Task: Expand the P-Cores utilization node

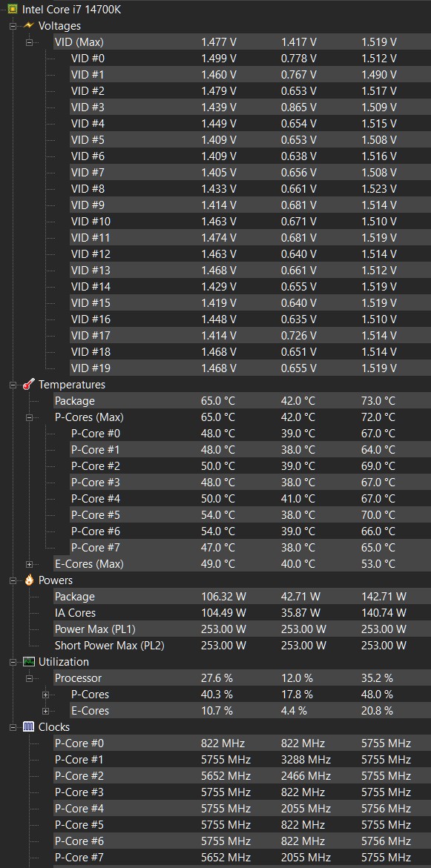Action: [45, 695]
